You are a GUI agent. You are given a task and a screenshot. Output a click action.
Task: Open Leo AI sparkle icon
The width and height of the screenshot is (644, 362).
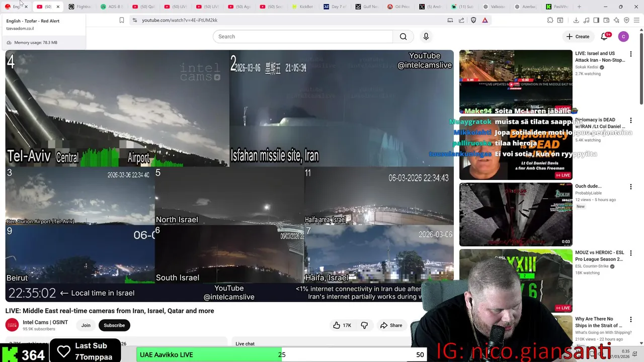pos(616,20)
